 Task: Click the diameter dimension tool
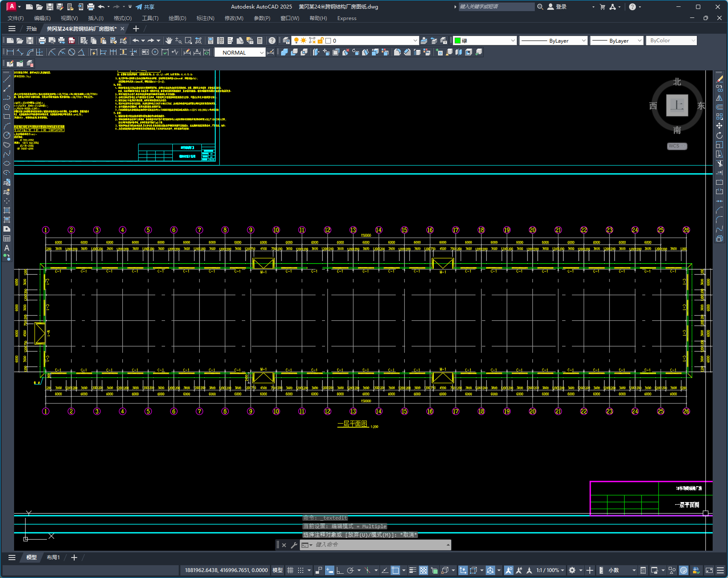(x=72, y=52)
